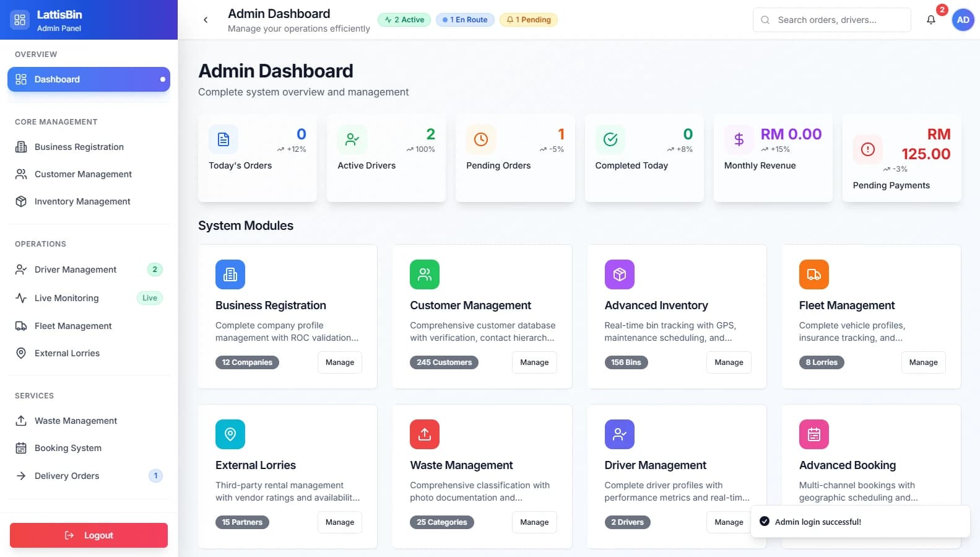Click Manage on the Fleet Management card

(923, 362)
